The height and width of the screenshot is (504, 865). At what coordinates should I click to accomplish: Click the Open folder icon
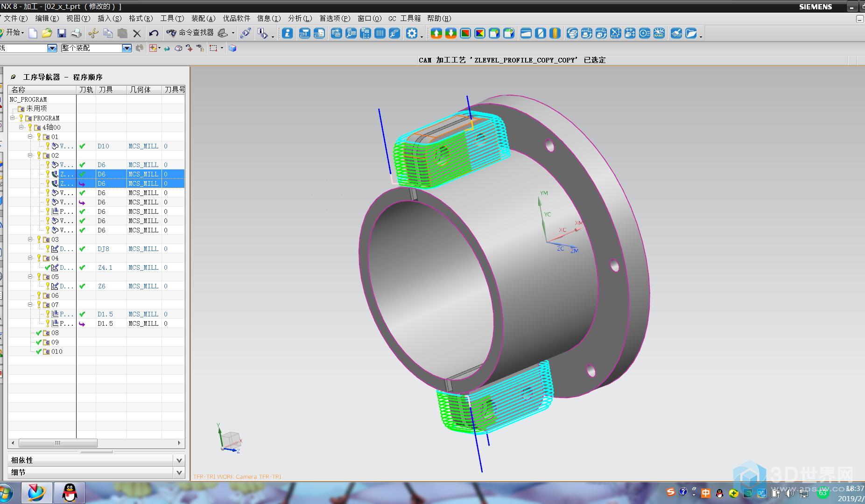coord(47,33)
